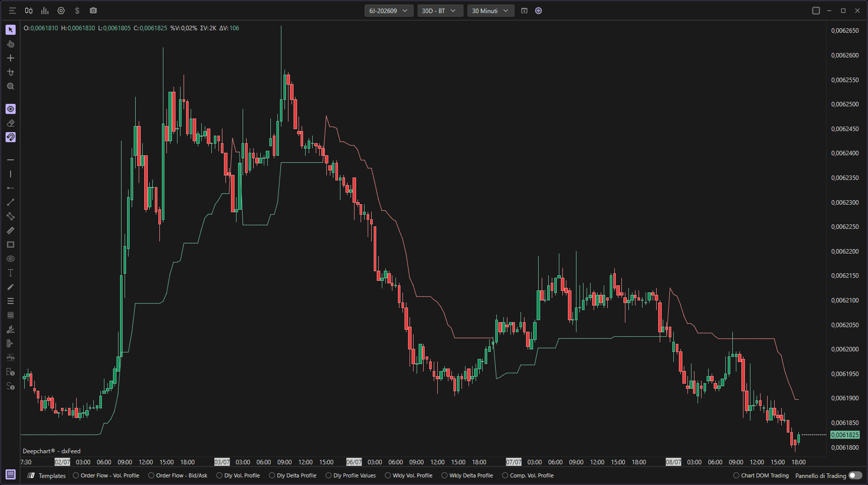868x485 pixels.
Task: Select Dly Delta Profile template
Action: click(293, 475)
